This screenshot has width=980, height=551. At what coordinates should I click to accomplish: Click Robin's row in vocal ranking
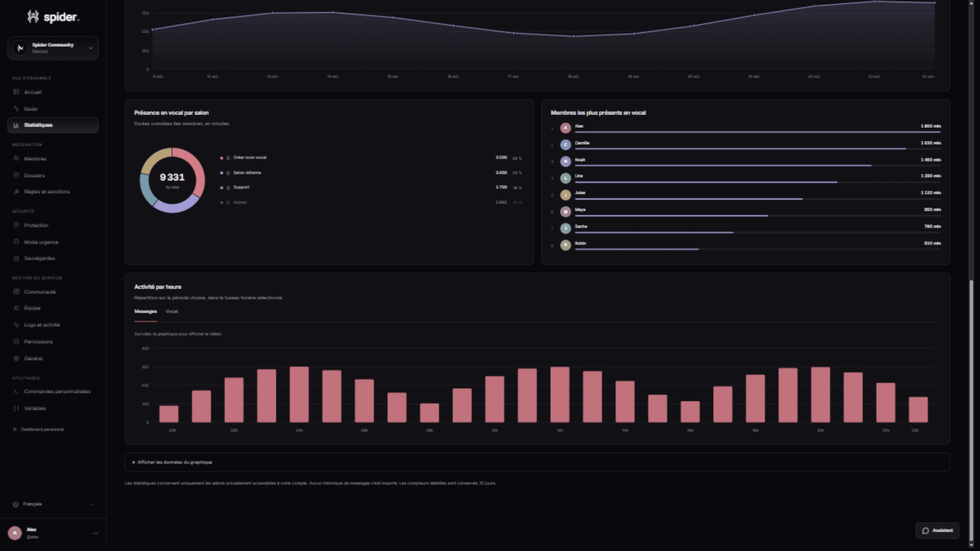(746, 245)
